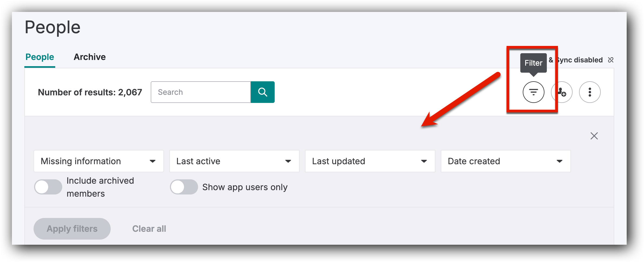Open the Date created dropdown
644x262 pixels.
pos(505,161)
